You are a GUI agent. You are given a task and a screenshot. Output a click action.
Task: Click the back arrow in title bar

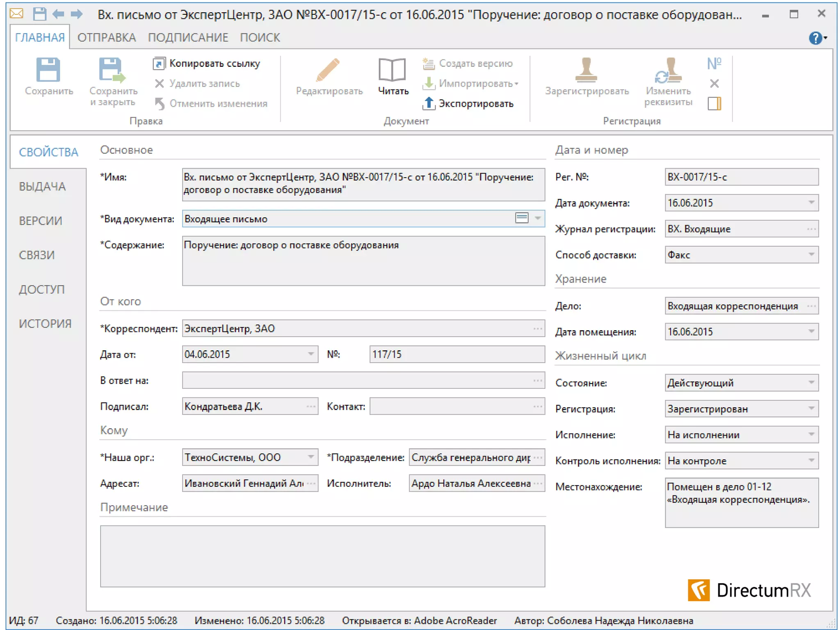58,14
